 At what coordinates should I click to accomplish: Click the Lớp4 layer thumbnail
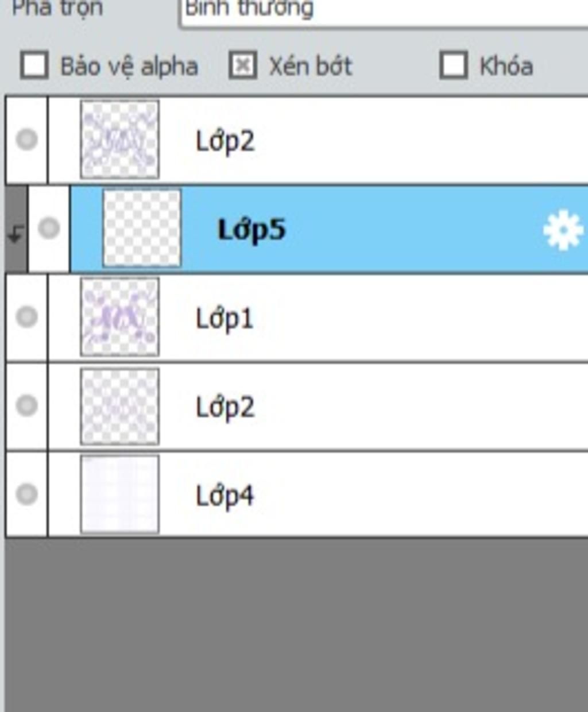coord(119,494)
